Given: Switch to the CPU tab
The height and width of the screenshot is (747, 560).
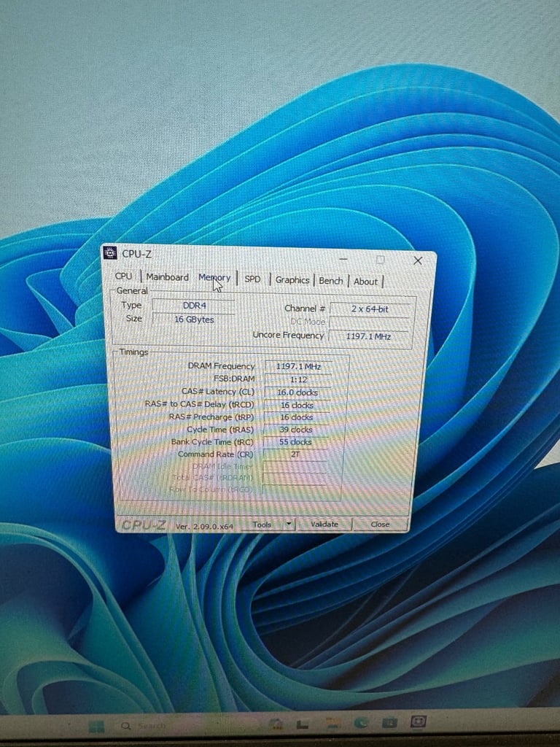Looking at the screenshot, I should (123, 276).
